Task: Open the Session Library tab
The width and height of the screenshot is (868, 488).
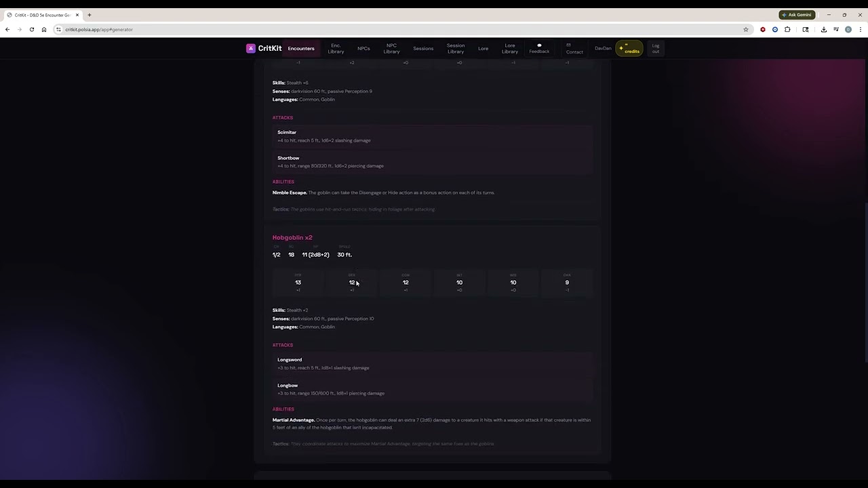Action: tap(456, 48)
